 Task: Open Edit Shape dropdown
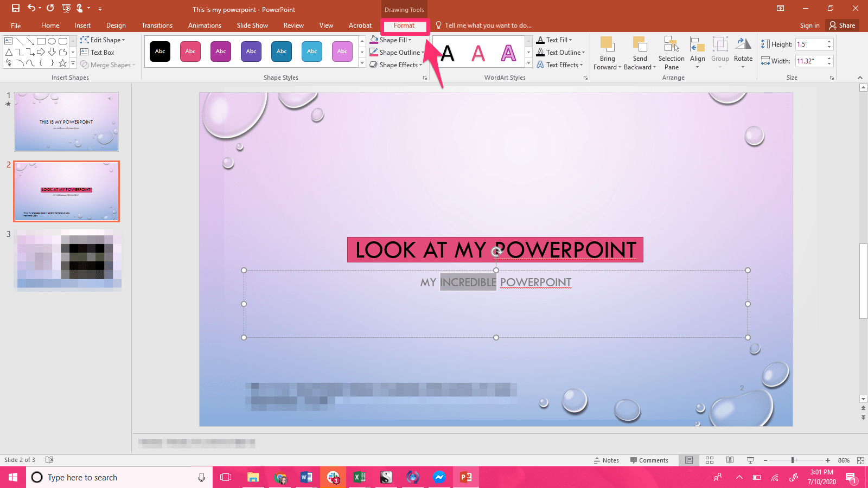click(x=103, y=40)
